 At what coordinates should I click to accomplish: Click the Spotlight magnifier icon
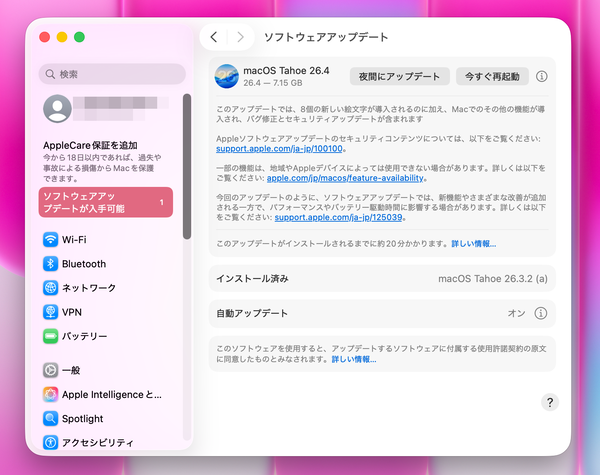(50, 419)
